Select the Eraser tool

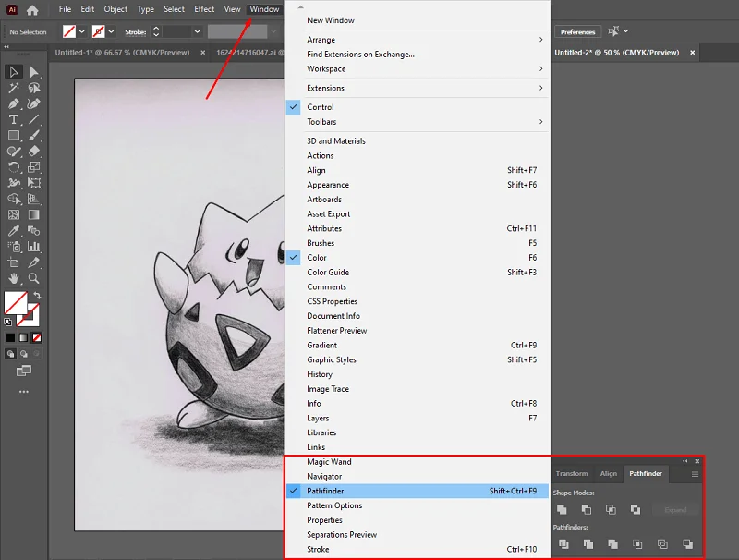tap(34, 152)
